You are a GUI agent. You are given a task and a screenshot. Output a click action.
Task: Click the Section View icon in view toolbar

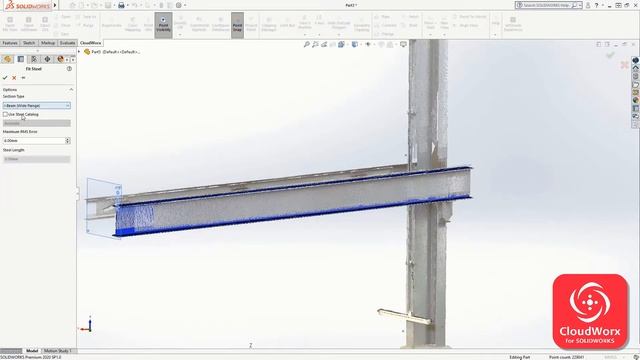pos(333,44)
